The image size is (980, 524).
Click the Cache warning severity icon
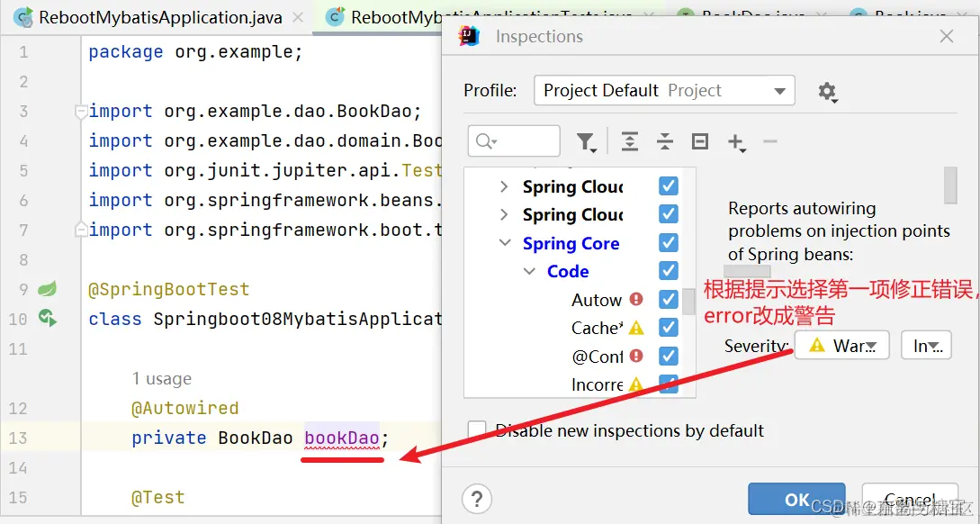[636, 327]
